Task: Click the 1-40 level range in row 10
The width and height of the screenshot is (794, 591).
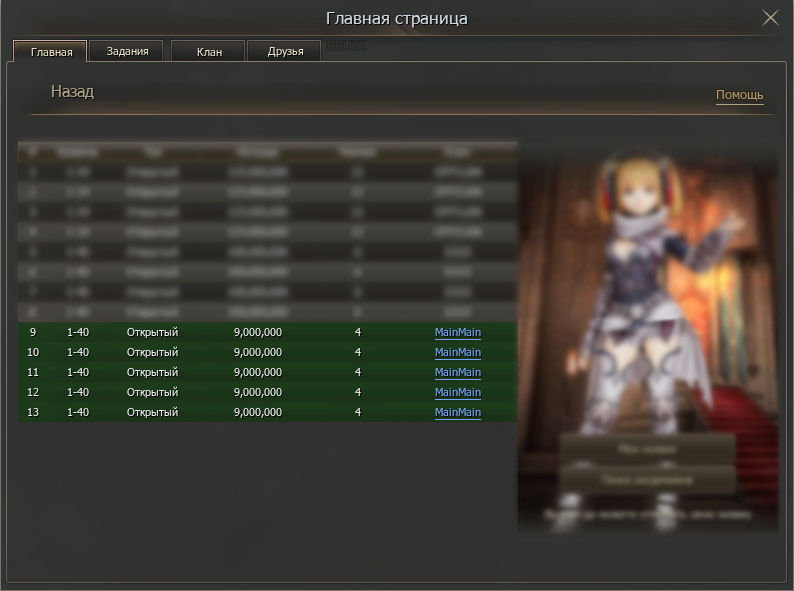Action: 78,352
